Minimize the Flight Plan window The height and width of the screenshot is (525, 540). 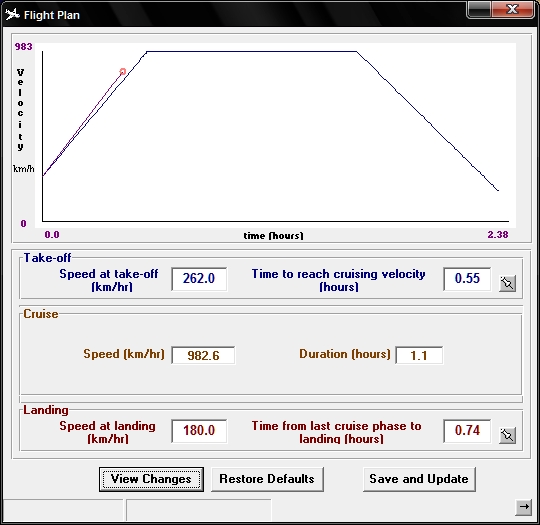coord(479,9)
